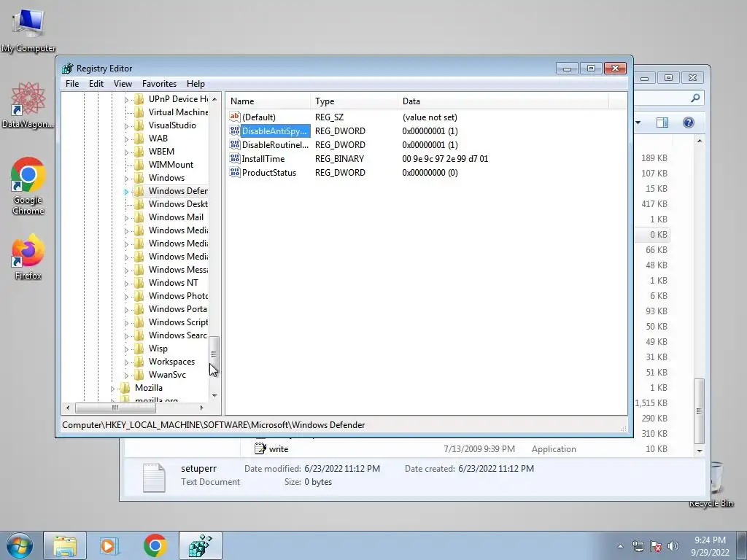
Task: Open view options dropdown in Explorer window
Action: pos(638,122)
